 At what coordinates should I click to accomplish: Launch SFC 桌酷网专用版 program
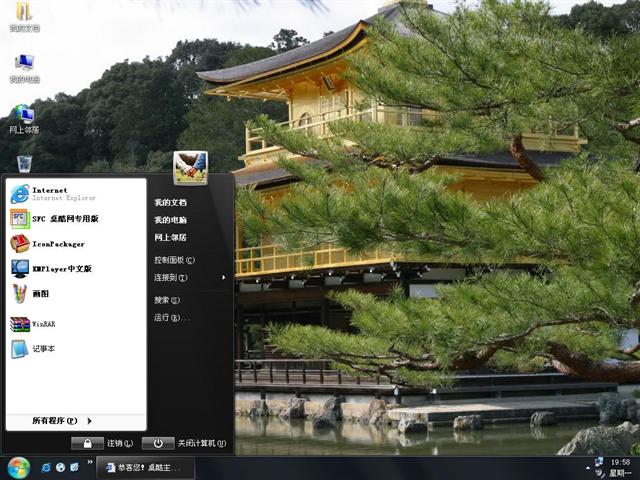[76, 219]
